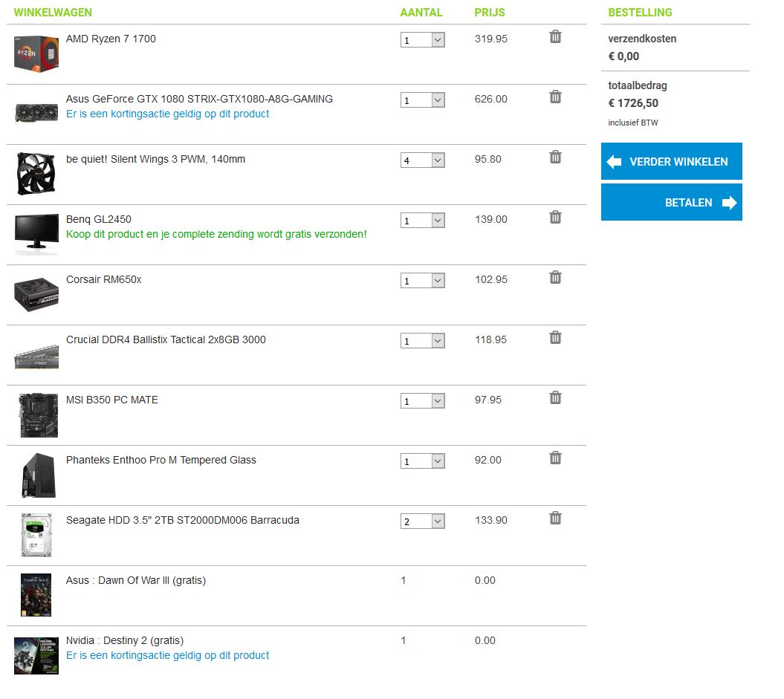The image size is (784, 699).
Task: Click the Phanteks case thumbnail
Action: click(x=39, y=475)
